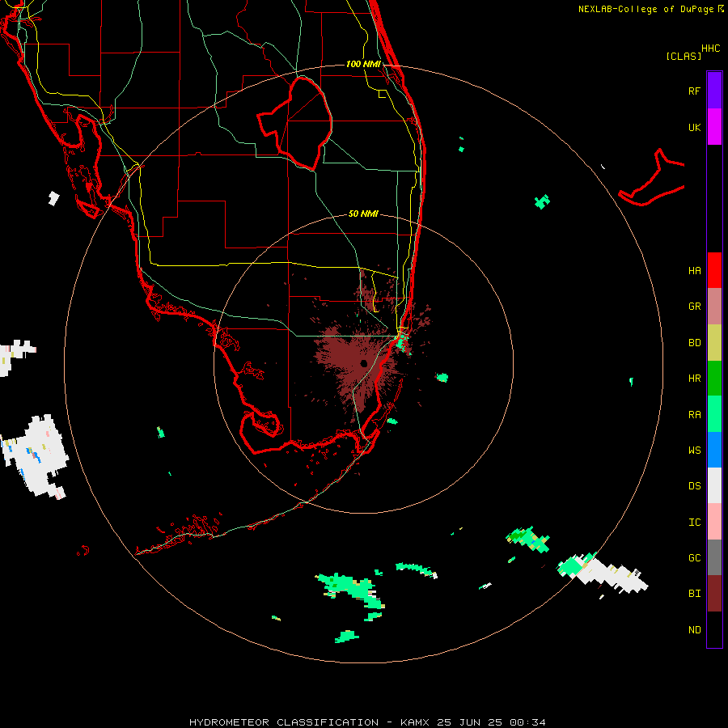Click the ND legend label
This screenshot has width=728, height=728.
[x=694, y=630]
